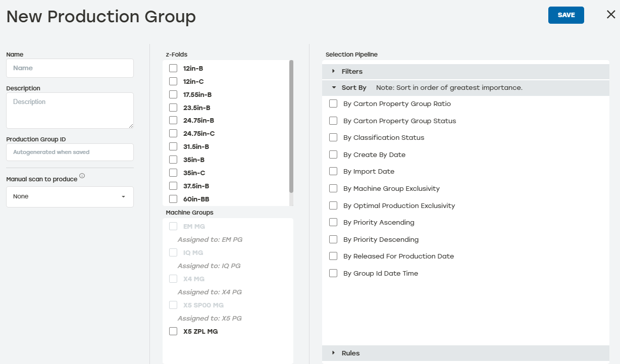Enable sort By Carton Property Group Ratio

[333, 103]
